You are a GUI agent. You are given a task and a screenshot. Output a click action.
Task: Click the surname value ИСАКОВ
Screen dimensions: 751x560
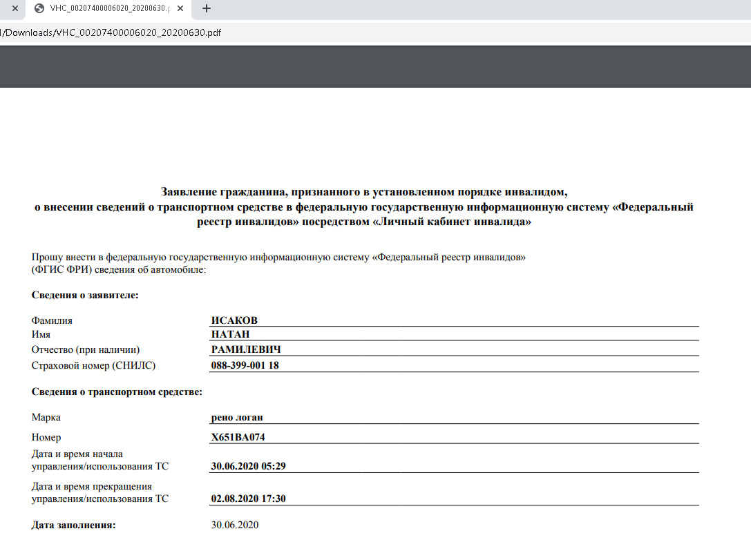click(234, 320)
